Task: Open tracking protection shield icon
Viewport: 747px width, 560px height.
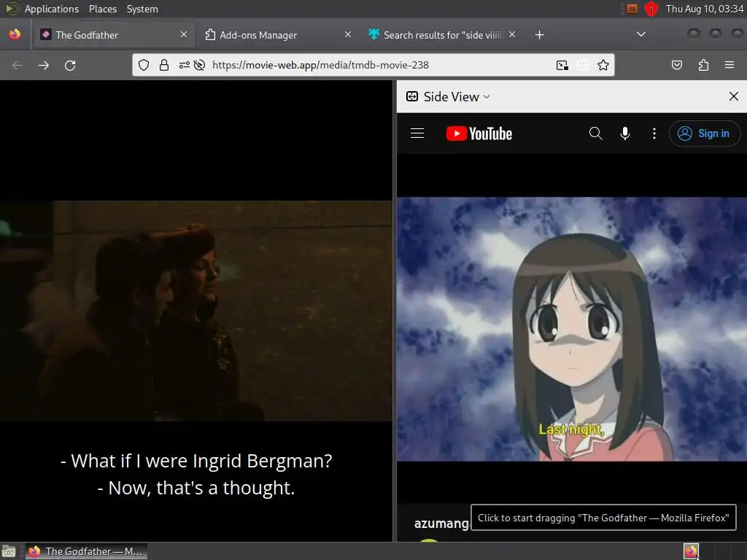Action: pos(144,65)
